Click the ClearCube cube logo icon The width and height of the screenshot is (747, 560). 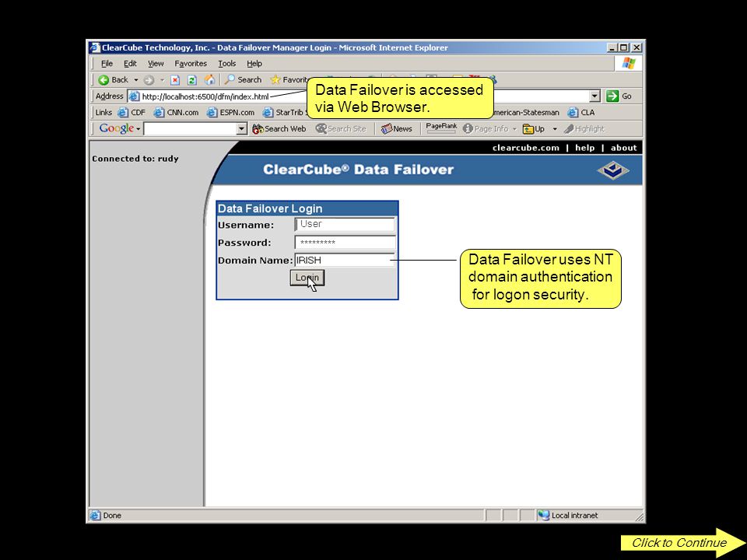(x=613, y=170)
